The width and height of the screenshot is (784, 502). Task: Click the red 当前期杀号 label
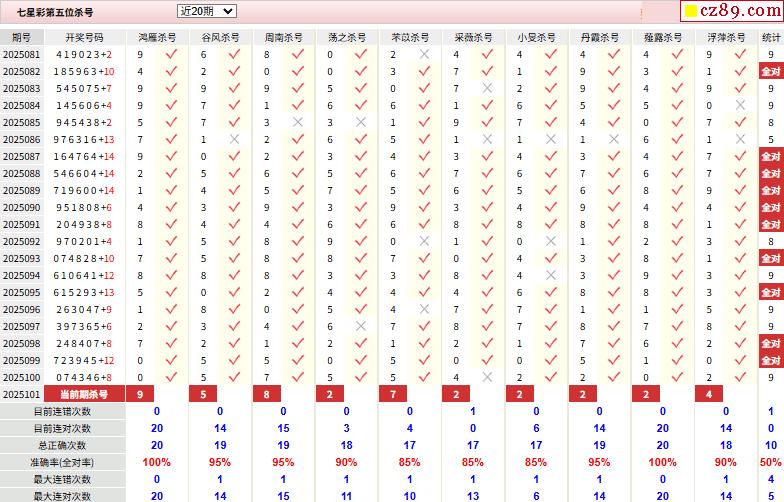[84, 394]
